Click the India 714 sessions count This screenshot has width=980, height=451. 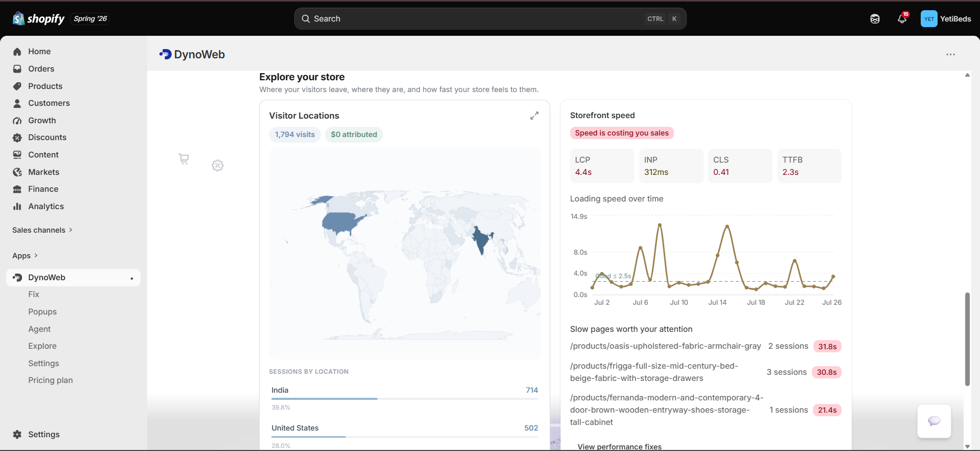point(532,390)
